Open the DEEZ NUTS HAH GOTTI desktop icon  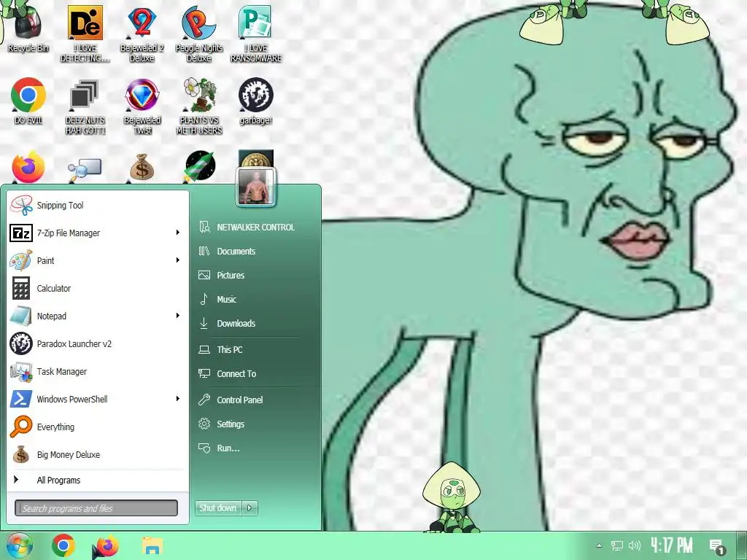coord(85,106)
